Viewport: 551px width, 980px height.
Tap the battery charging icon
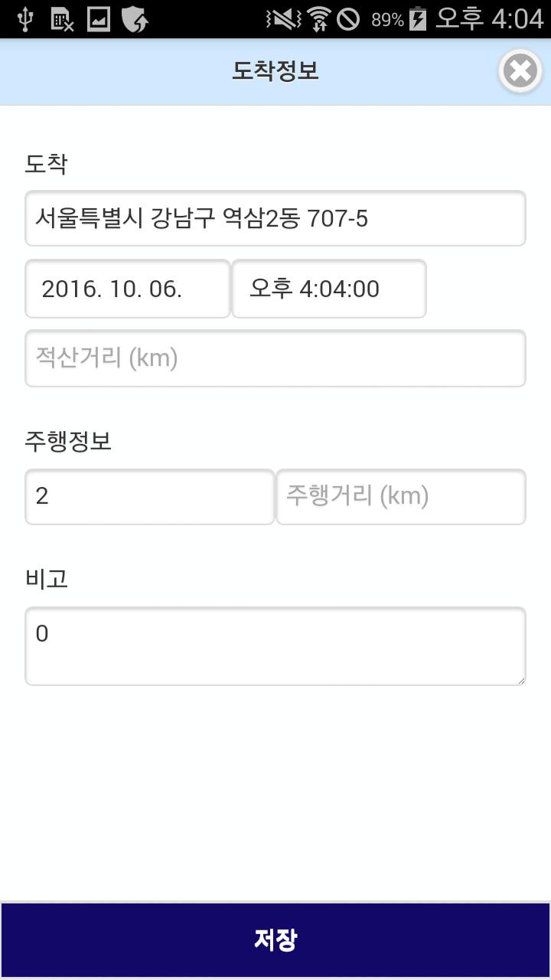click(x=418, y=19)
